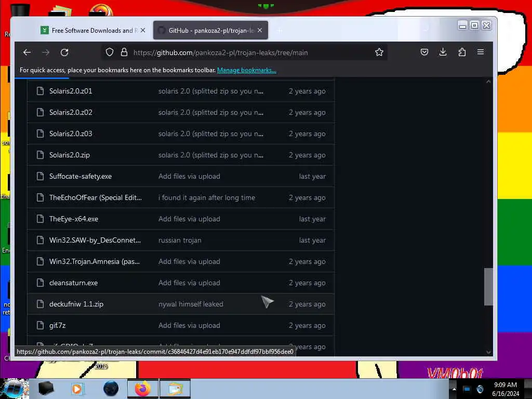Screen dimensions: 532x399
Task: Click the tray icon next to the clock
Action: pyautogui.click(x=480, y=389)
